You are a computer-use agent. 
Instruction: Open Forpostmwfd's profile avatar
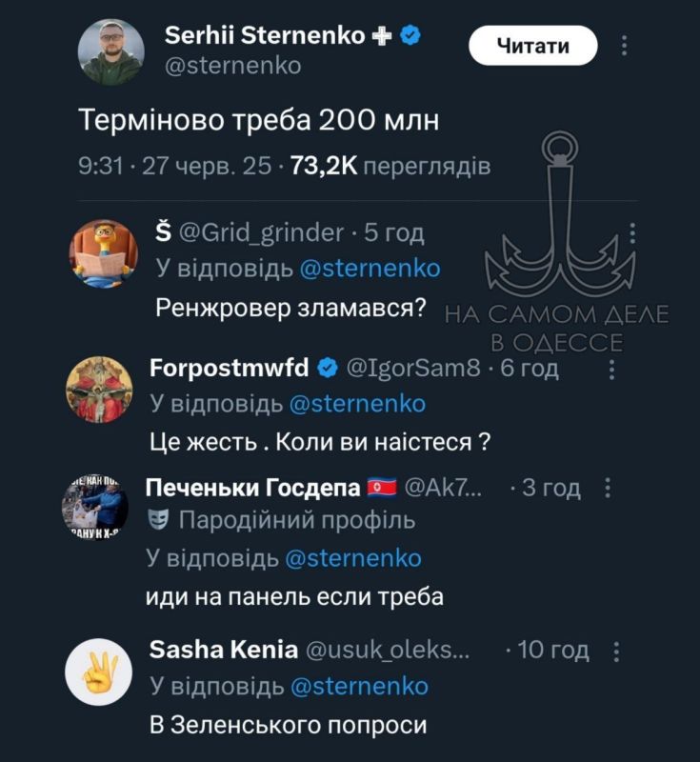[x=98, y=389]
